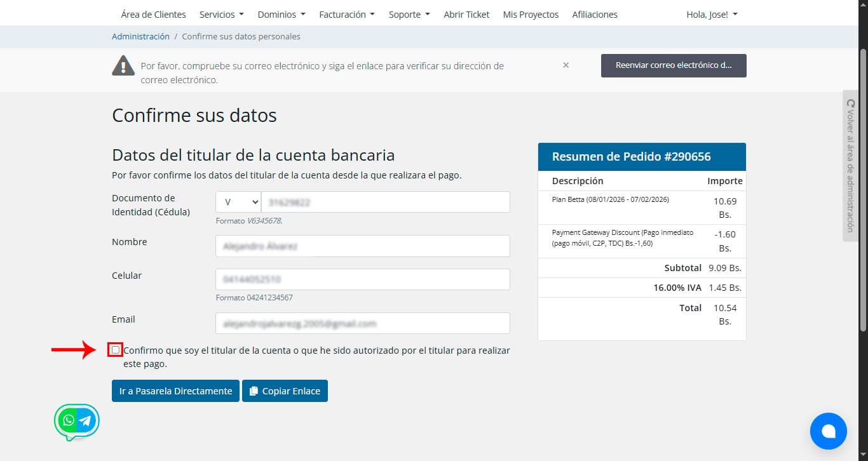Image resolution: width=868 pixels, height=461 pixels.
Task: Click the 16.00% IVA row
Action: (x=642, y=288)
